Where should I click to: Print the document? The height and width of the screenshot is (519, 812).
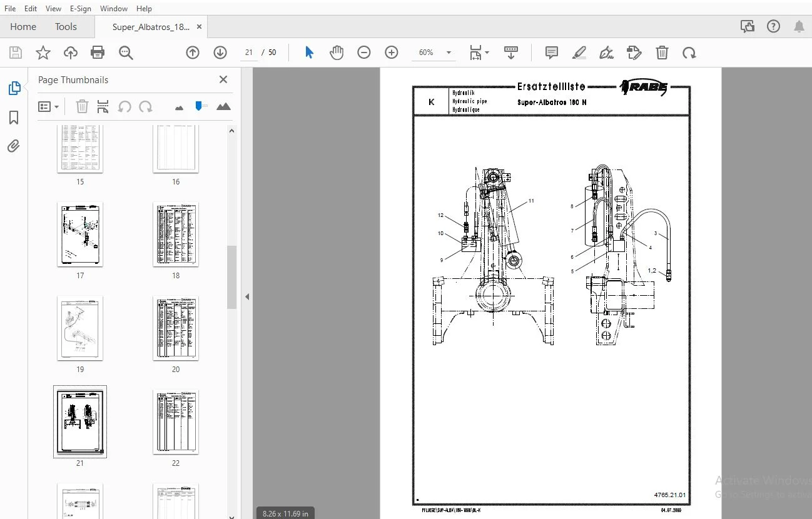(x=98, y=53)
